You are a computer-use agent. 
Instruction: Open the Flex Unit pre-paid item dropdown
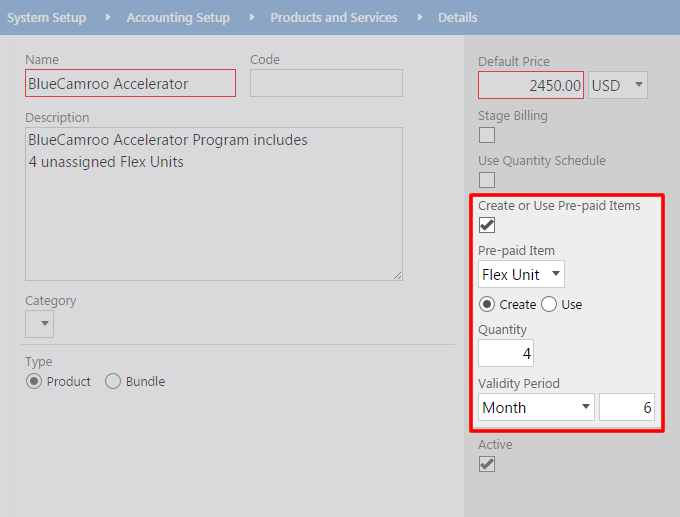coord(521,274)
